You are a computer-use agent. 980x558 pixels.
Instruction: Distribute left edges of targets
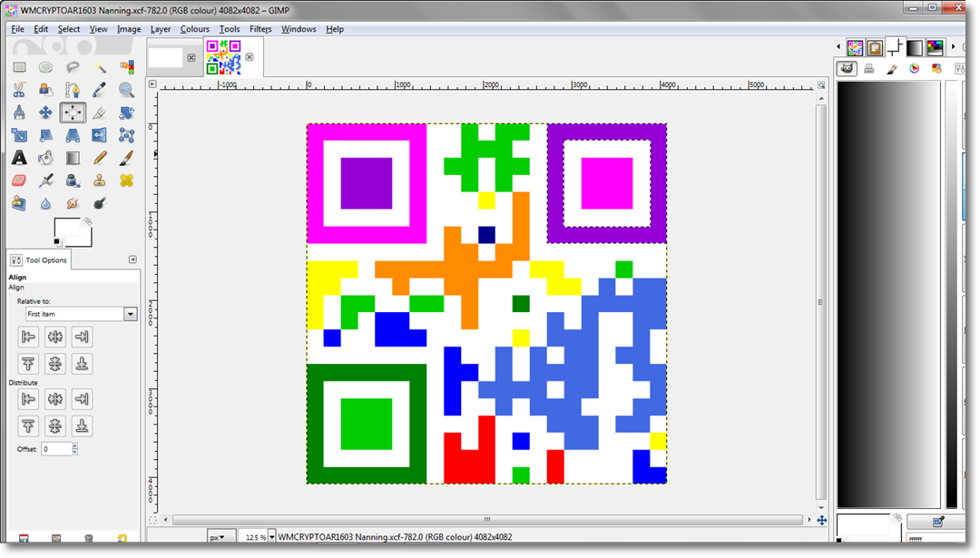click(28, 398)
